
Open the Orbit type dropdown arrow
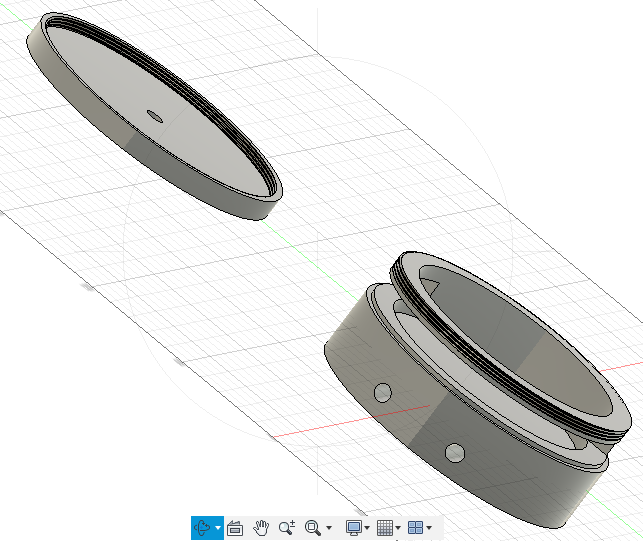pyautogui.click(x=218, y=528)
